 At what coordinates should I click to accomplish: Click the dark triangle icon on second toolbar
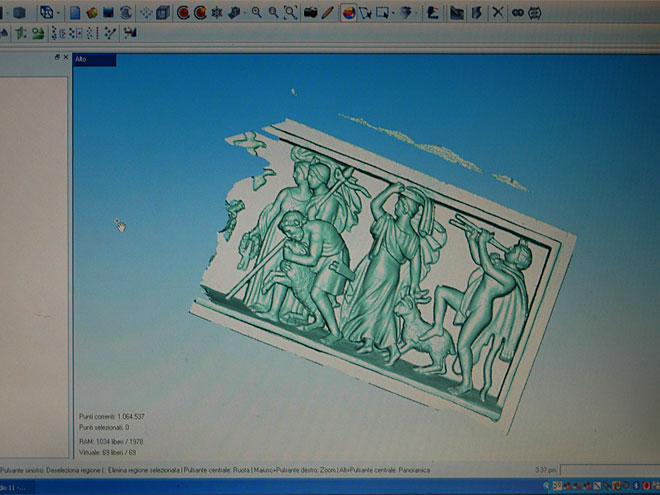pos(4,33)
